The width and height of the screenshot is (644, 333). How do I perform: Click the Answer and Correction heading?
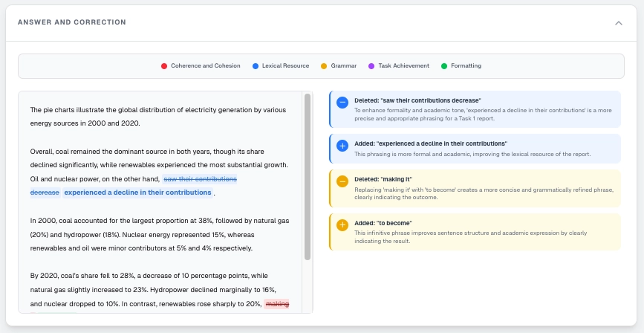click(71, 23)
